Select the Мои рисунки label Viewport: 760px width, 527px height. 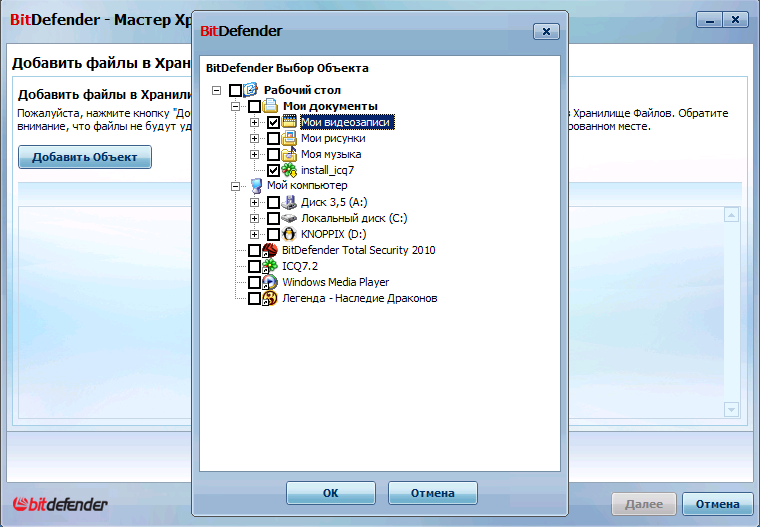[x=333, y=138]
